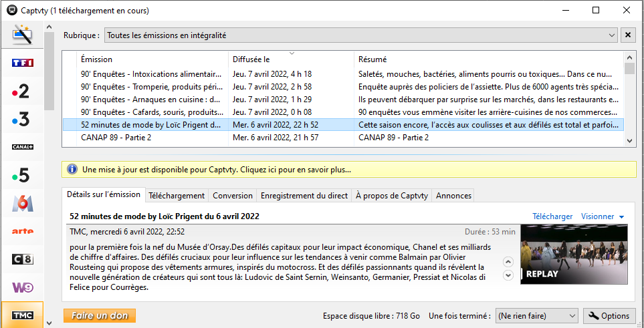Screen dimensions: 644x328
Task: Click 'Espace disque libre : 718 Go' text
Action: [x=371, y=316]
